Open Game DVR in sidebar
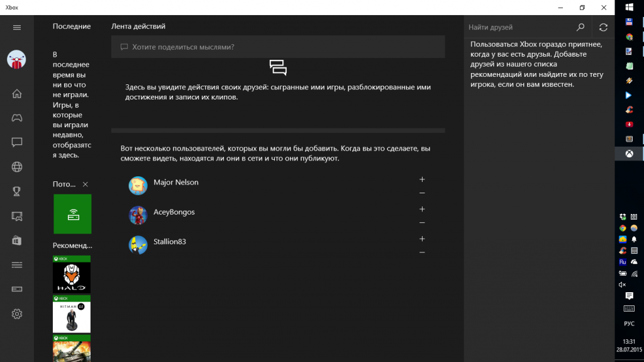The image size is (644, 362). click(x=17, y=216)
